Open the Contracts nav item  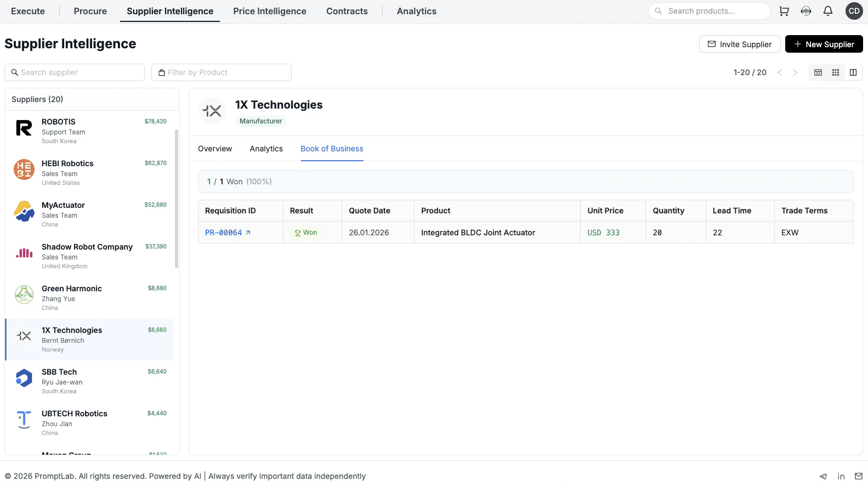tap(347, 11)
